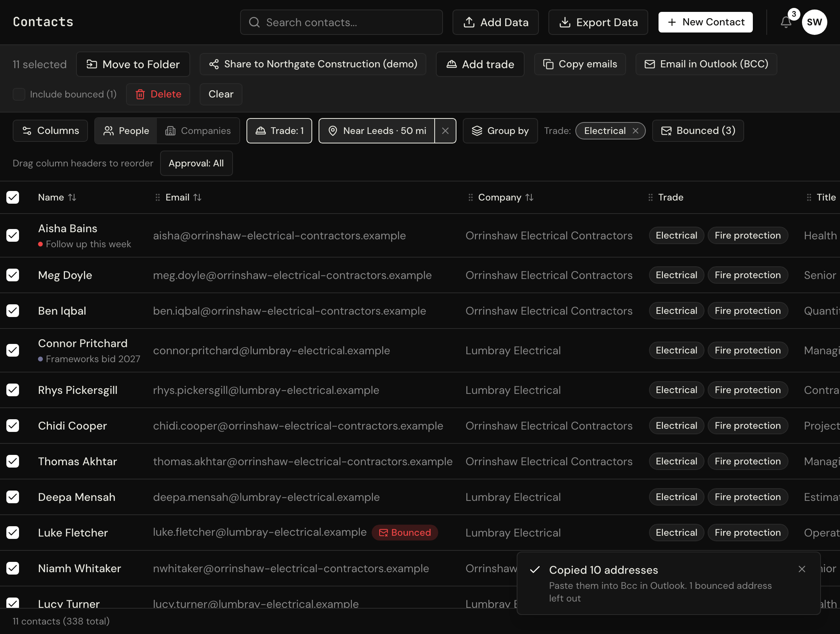Delete the selected contacts

(x=158, y=94)
